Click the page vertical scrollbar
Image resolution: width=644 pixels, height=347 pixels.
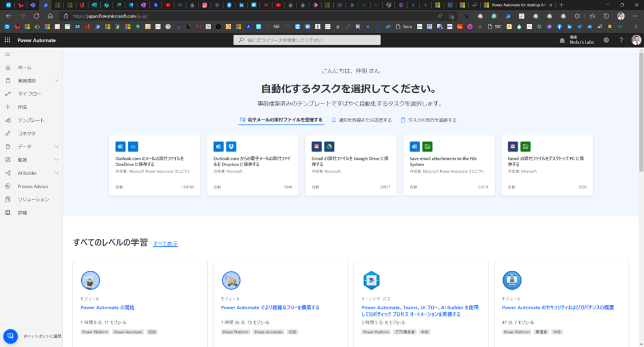tap(641, 111)
